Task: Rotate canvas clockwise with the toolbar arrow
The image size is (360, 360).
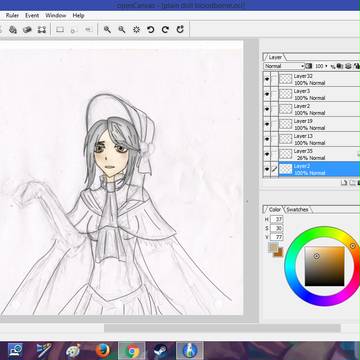Action: pos(165,29)
